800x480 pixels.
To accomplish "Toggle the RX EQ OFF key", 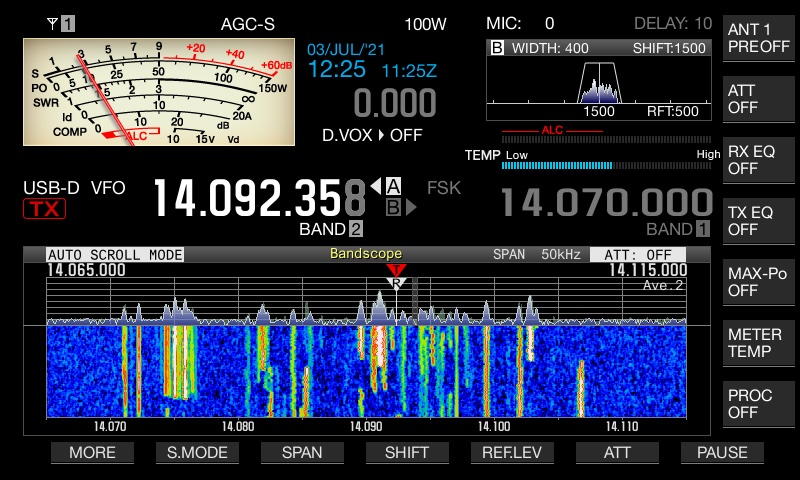I will (x=758, y=160).
